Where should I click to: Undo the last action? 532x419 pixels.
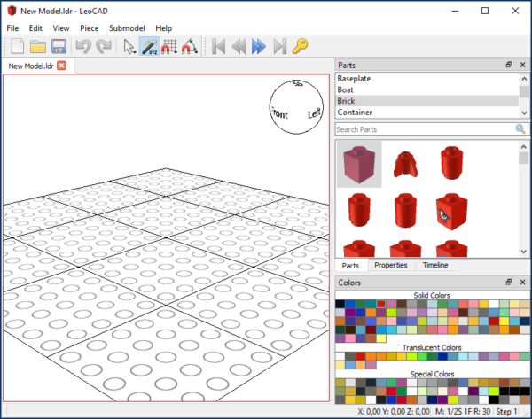point(83,46)
